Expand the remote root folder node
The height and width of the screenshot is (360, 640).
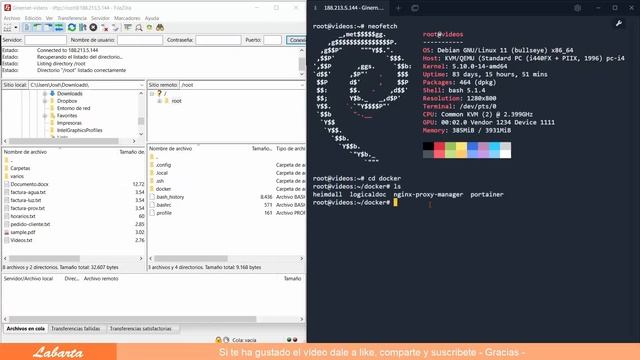[160, 101]
